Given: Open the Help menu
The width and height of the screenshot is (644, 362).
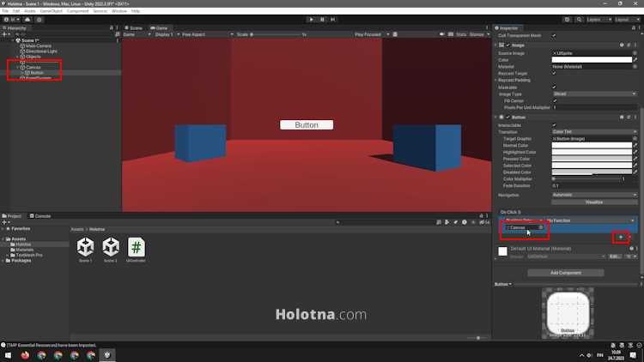Looking at the screenshot, I should (135, 11).
